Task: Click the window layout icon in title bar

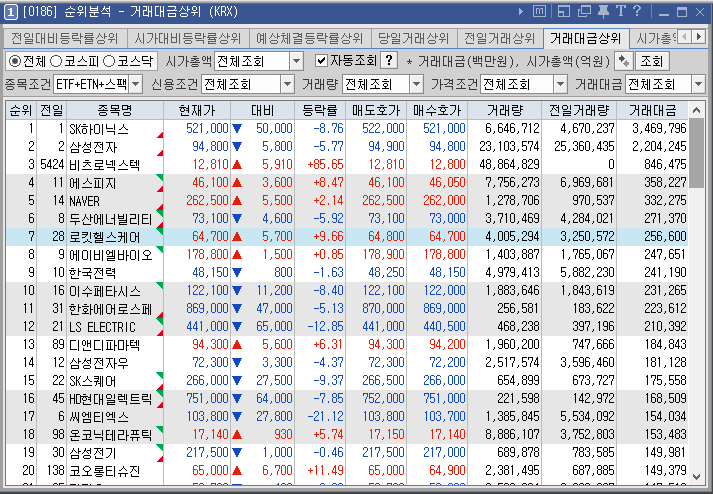Action: click(x=564, y=11)
